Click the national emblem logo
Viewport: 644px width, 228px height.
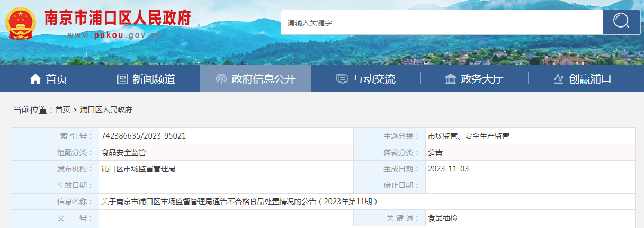pos(21,23)
